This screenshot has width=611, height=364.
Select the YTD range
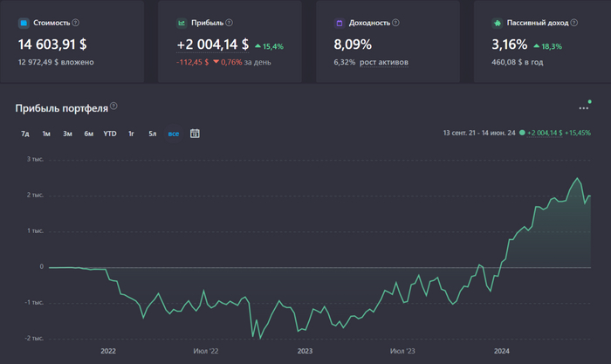[110, 134]
